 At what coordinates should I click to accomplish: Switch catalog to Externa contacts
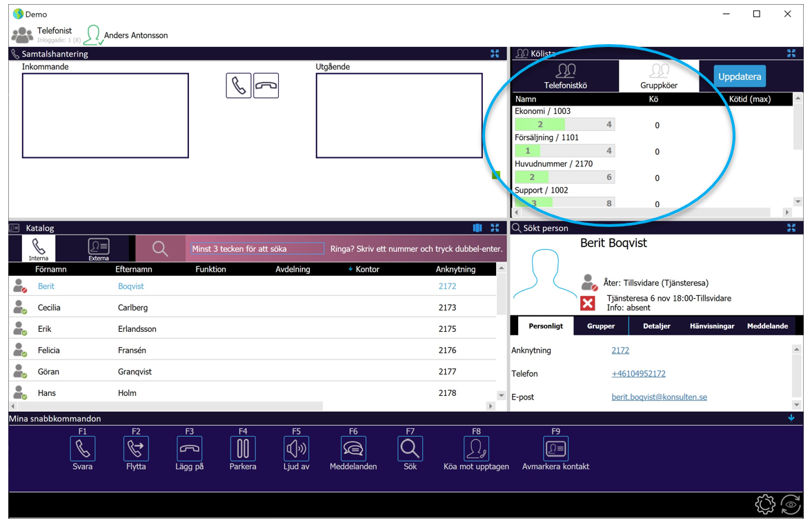(99, 248)
